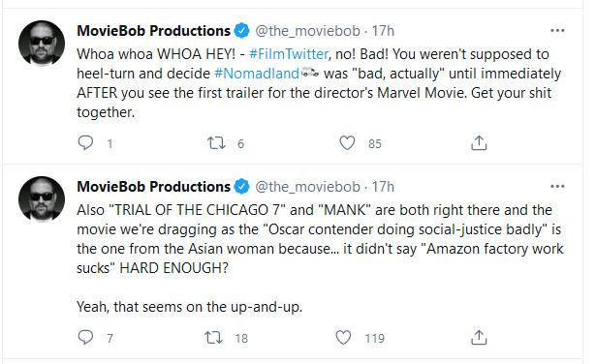Open @the_moviebob handle on the second tweet
Viewport: 596px width, 364px height.
(x=307, y=187)
